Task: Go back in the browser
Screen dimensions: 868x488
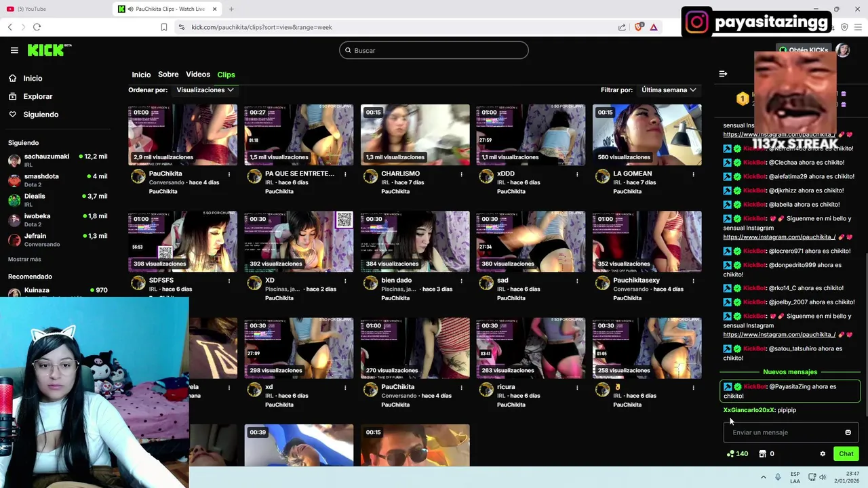Action: click(x=10, y=27)
